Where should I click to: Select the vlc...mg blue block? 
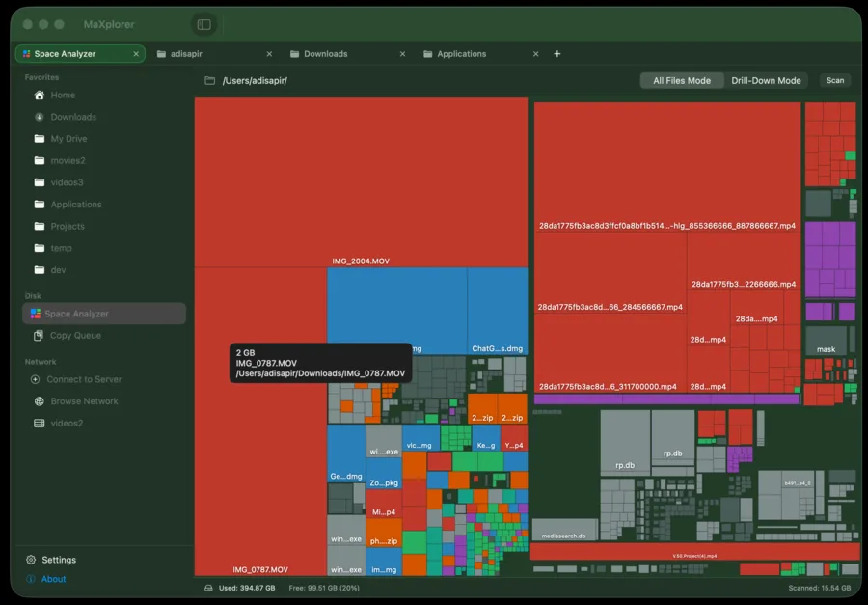(420, 438)
